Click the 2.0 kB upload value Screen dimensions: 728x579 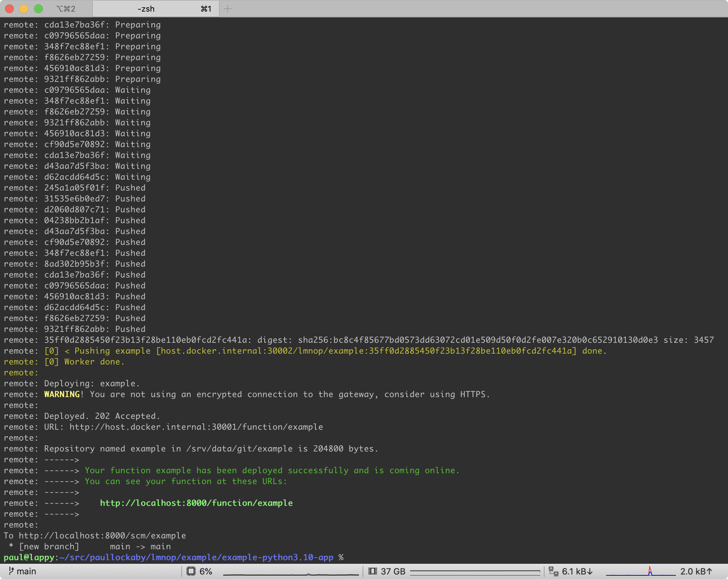click(x=696, y=571)
